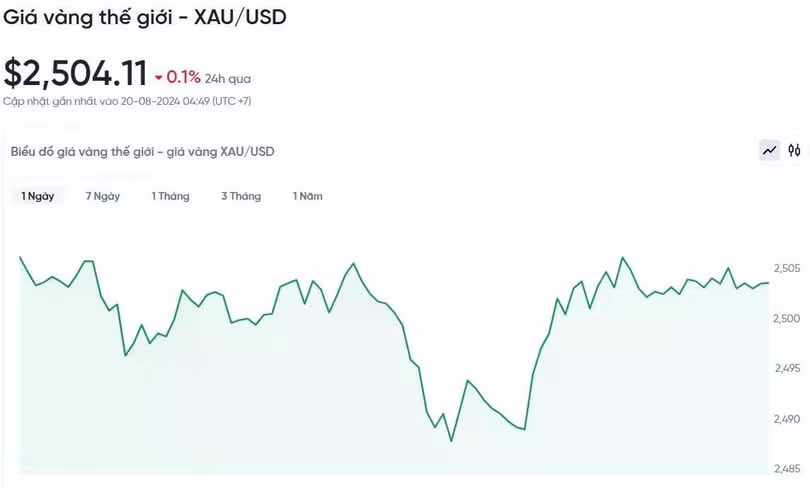Click the Biểu đồ giá vàng chart title
The image size is (810, 488).
142,151
